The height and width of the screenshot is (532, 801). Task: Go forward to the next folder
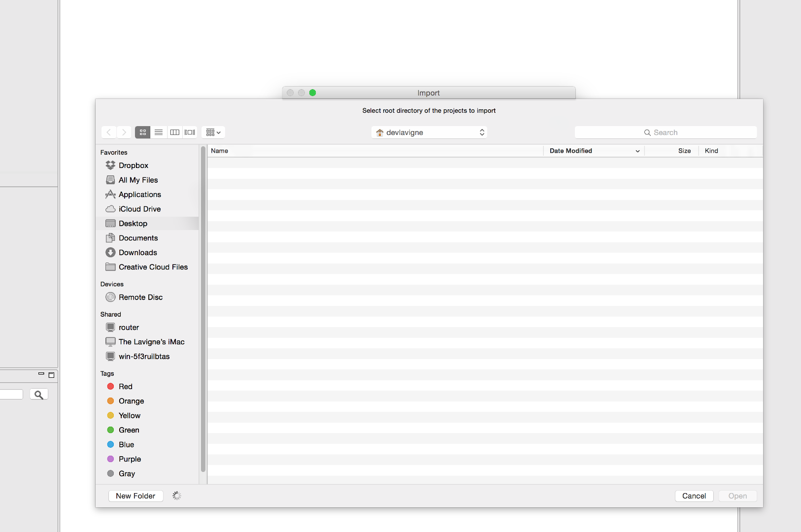pos(124,133)
